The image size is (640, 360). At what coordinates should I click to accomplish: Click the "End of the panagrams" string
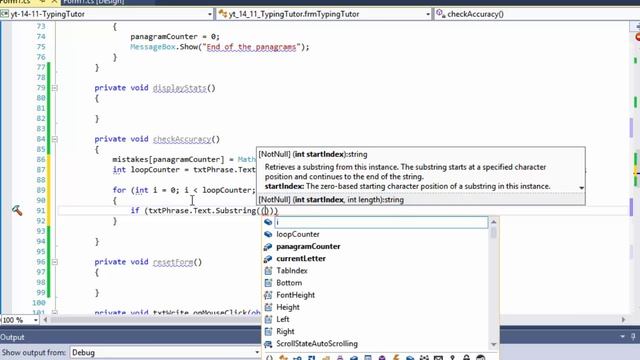click(251, 47)
